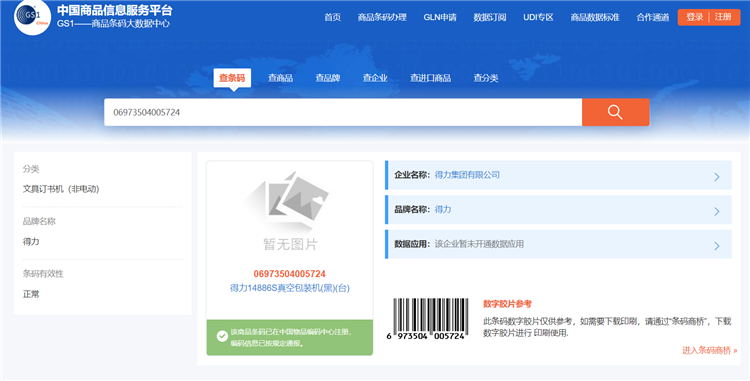
Task: Click the green registration notice banner
Action: [289, 337]
